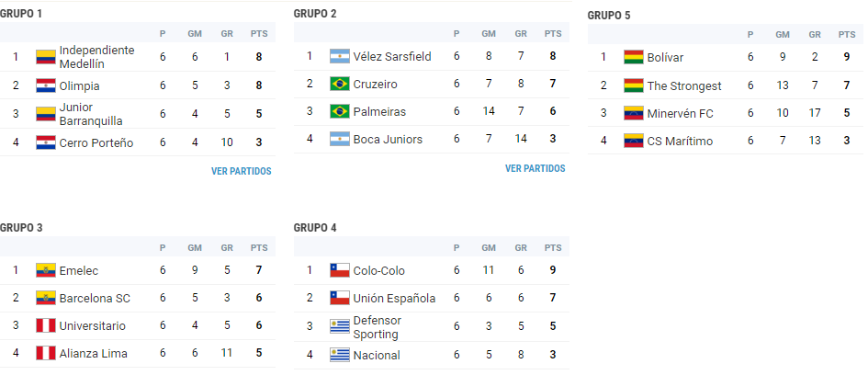Click the GM column header in Grupo 3
The width and height of the screenshot is (868, 375).
tap(195, 247)
